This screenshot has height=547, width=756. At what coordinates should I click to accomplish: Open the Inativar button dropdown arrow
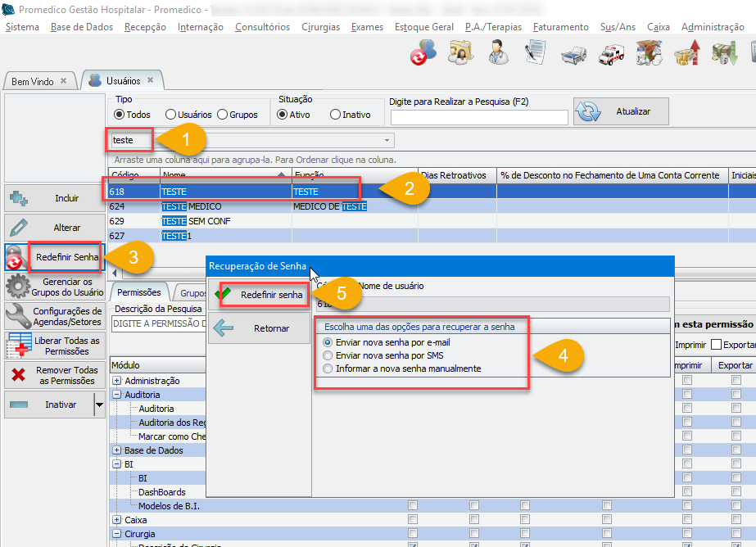[99, 405]
